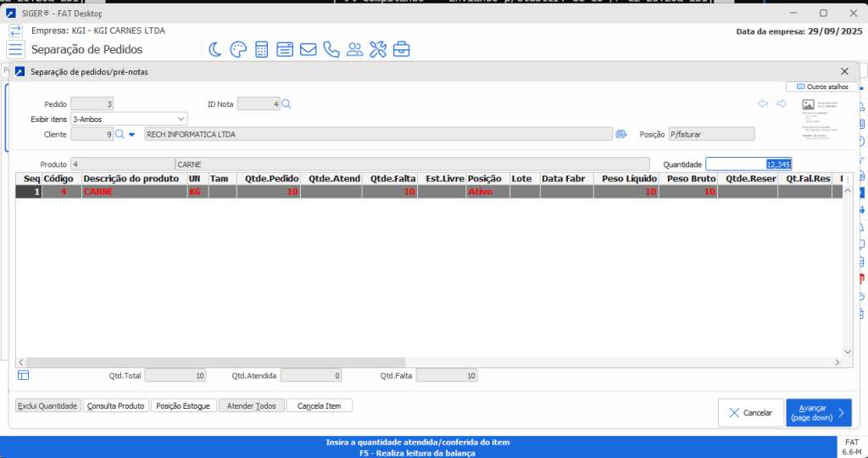Screen dimensions: 868x458
Task: Click the telephone icon
Action: coord(331,50)
